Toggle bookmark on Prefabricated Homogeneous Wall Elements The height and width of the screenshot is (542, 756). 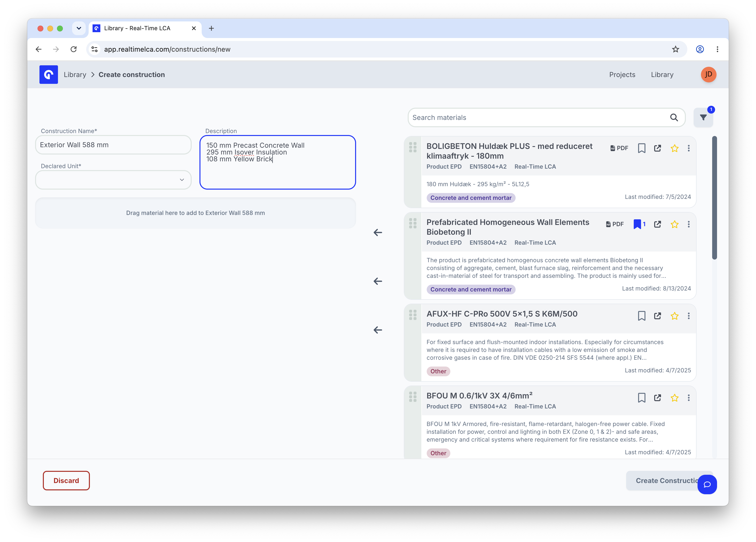tap(639, 224)
